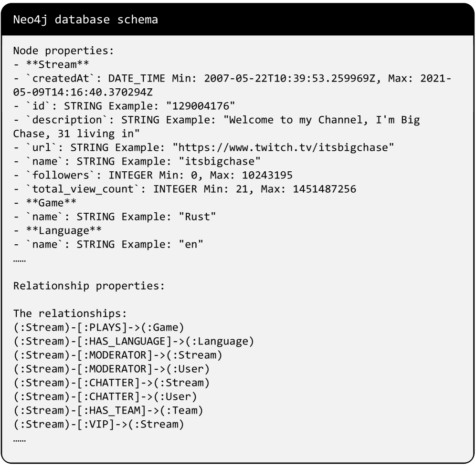The image size is (476, 468).
Task: Click the total_view_count property line
Action: pyautogui.click(x=184, y=189)
